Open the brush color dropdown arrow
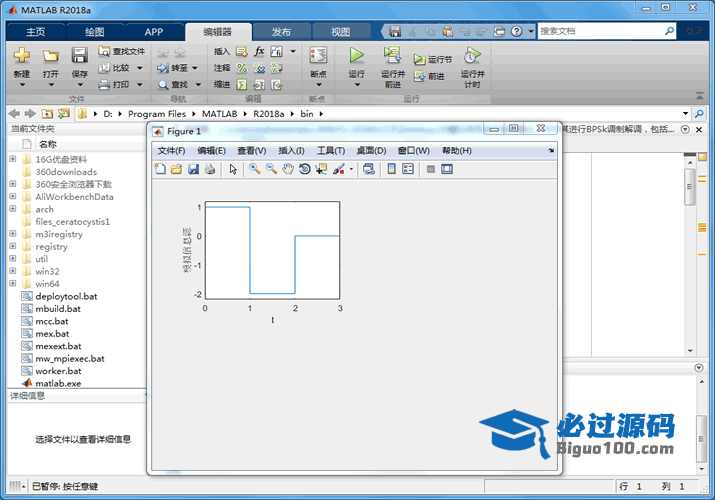 click(x=351, y=169)
